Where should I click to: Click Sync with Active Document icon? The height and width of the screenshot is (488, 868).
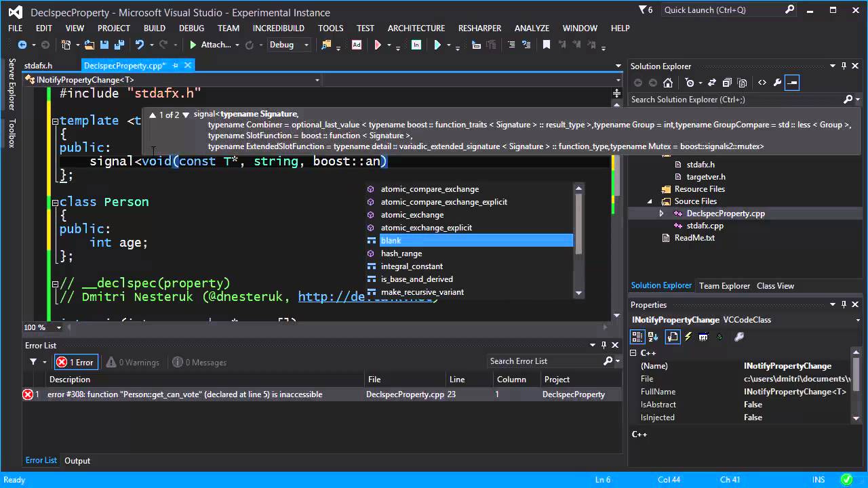(x=712, y=83)
